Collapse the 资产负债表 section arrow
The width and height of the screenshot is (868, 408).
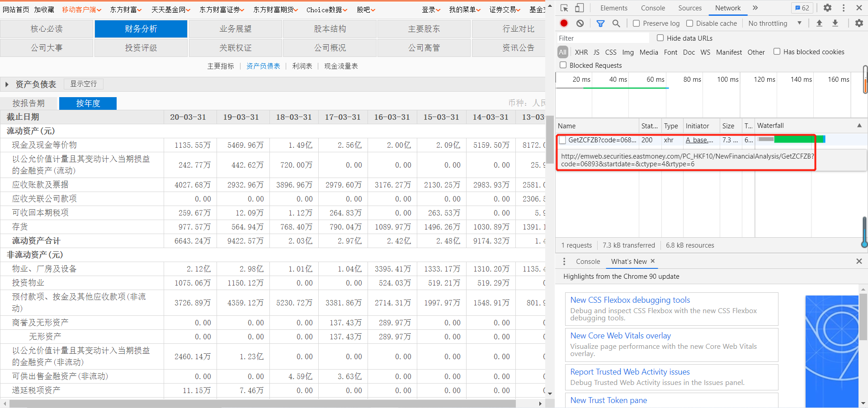point(7,84)
